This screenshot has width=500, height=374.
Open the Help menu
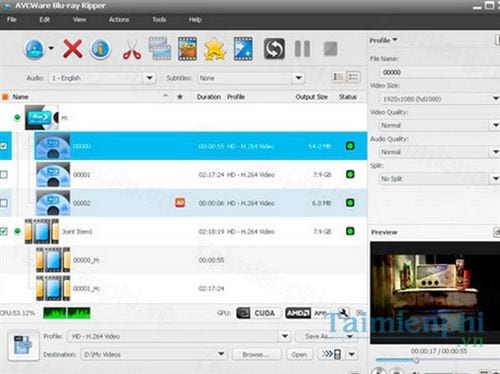pyautogui.click(x=195, y=20)
